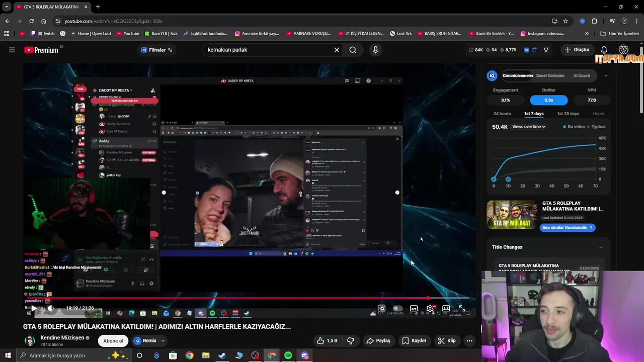Select Genel Görünüm tab
The width and height of the screenshot is (644, 362).
click(550, 75)
